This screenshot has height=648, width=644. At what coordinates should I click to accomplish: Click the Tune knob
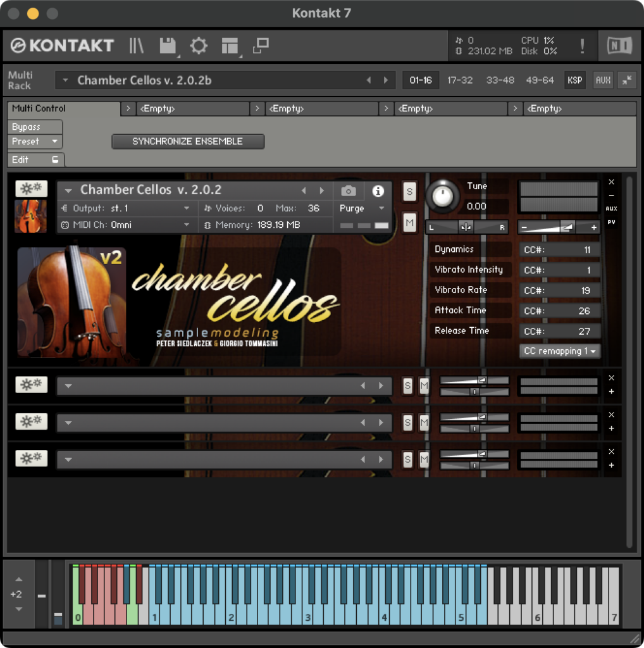tap(442, 197)
